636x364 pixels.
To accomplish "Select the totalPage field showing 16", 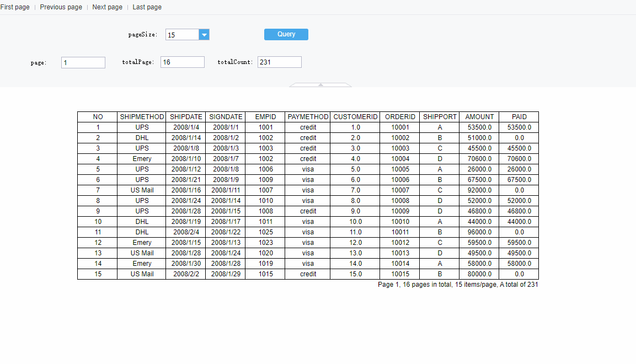I will pos(182,62).
